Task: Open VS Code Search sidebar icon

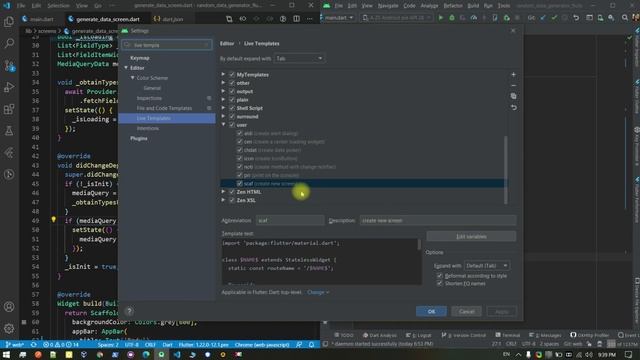Action: click(9, 43)
